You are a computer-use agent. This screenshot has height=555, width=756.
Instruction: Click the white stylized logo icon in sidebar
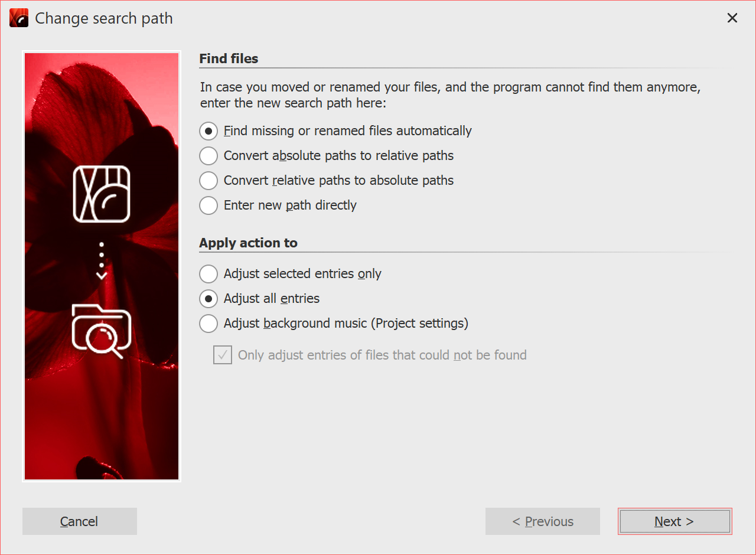[102, 194]
